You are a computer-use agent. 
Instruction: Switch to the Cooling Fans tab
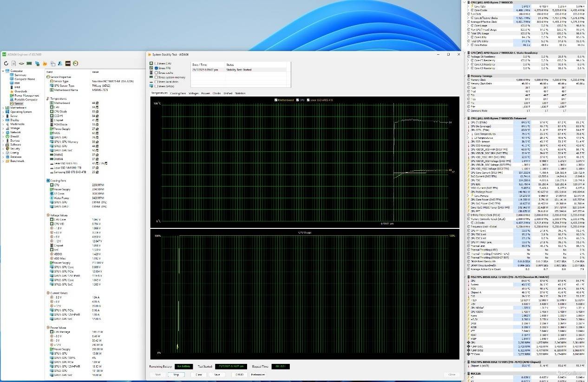tap(178, 93)
